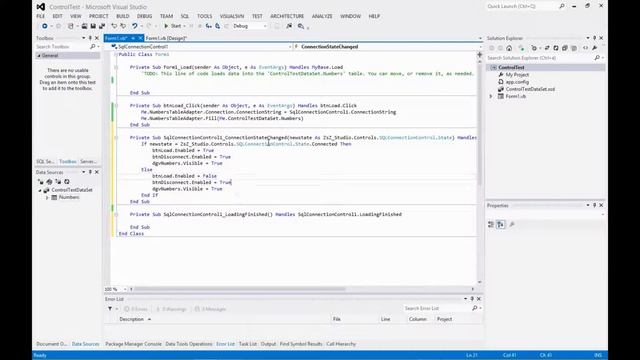
Task: Open the FILE menu
Action: coord(40,16)
